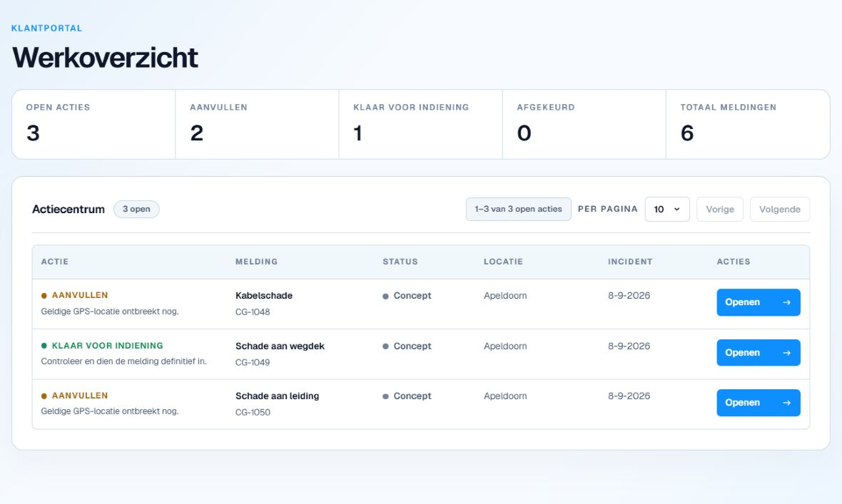
Task: Click the Melding column header
Action: [x=257, y=262]
